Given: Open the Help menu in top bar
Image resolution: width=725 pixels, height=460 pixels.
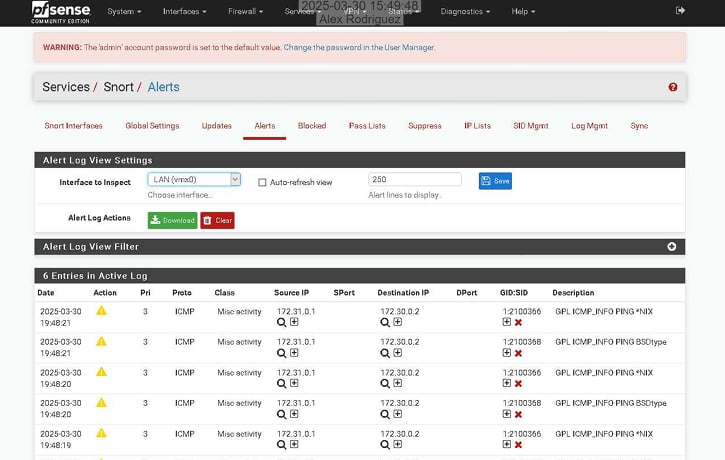Looking at the screenshot, I should (523, 12).
